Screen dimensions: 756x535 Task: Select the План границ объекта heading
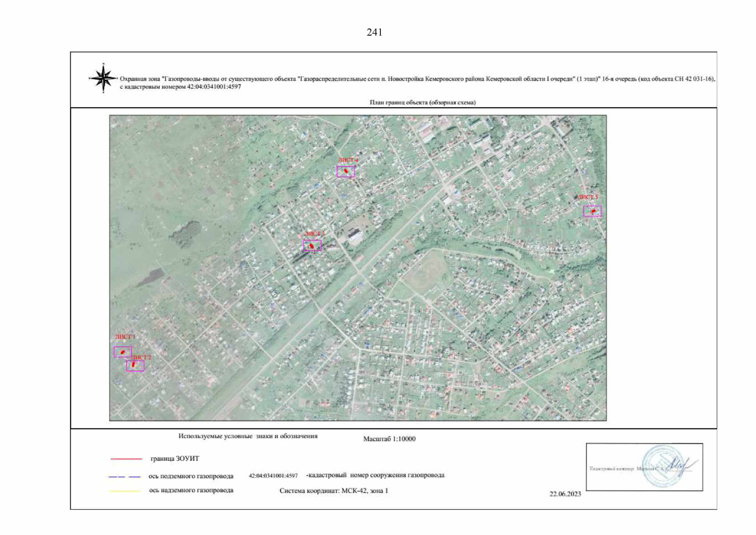click(422, 102)
